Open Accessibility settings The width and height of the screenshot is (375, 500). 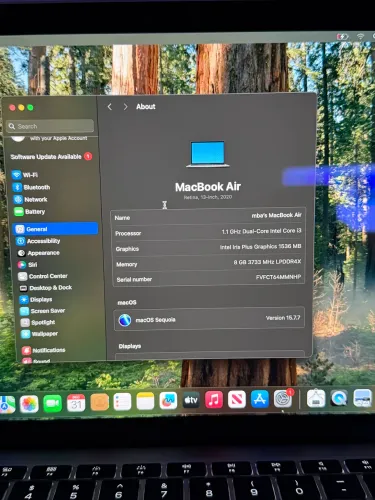[38, 241]
